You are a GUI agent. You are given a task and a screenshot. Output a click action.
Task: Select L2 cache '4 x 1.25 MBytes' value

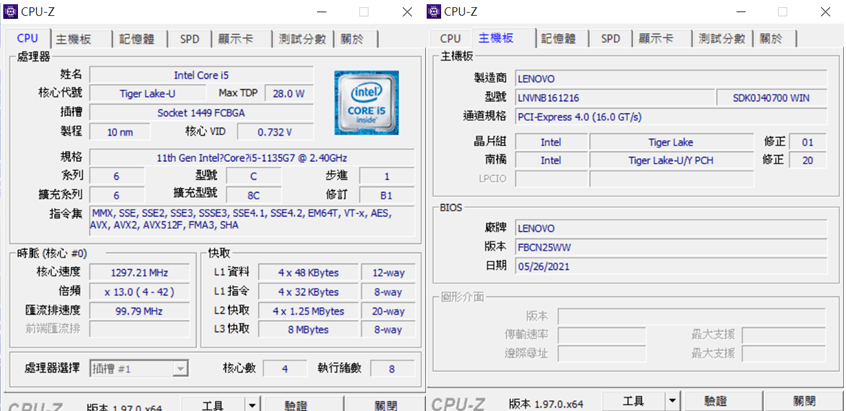[308, 311]
